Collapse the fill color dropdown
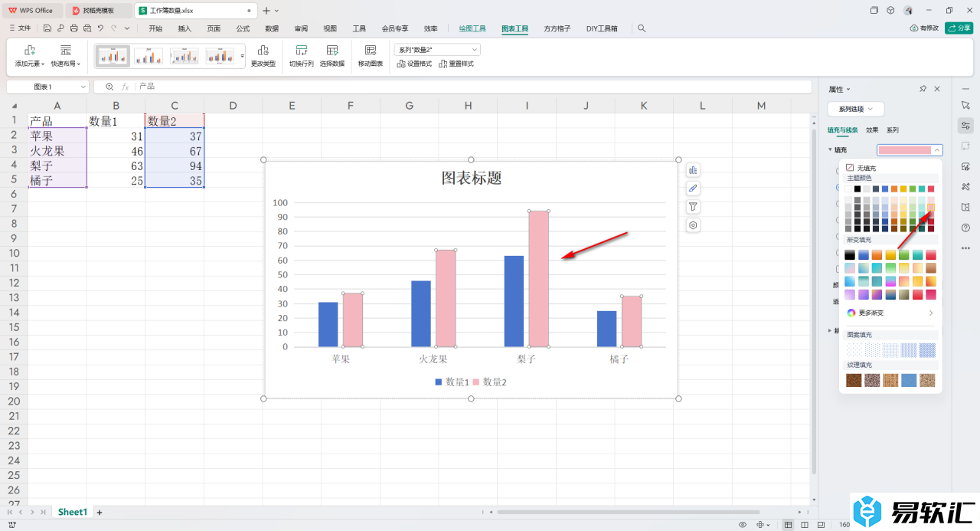 [x=938, y=150]
